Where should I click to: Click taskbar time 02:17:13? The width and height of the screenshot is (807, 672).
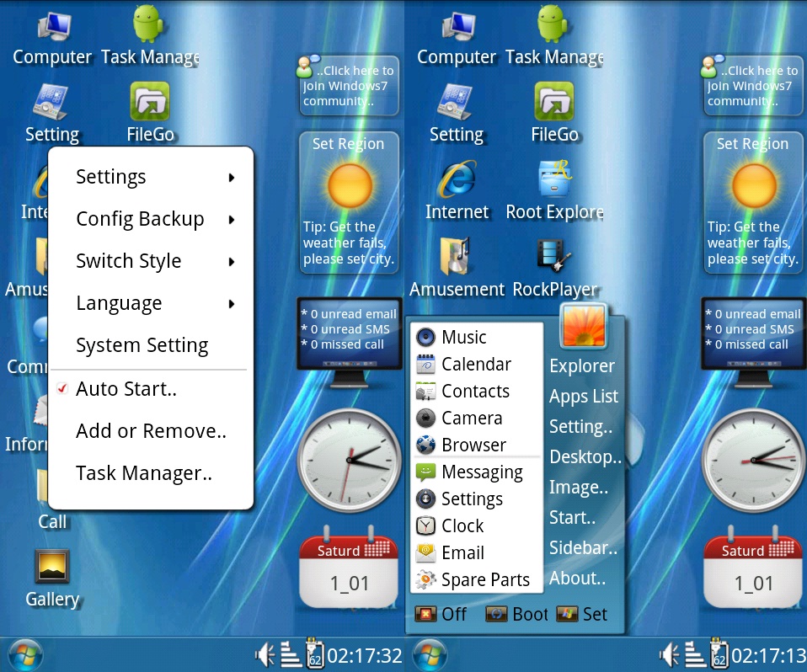769,655
